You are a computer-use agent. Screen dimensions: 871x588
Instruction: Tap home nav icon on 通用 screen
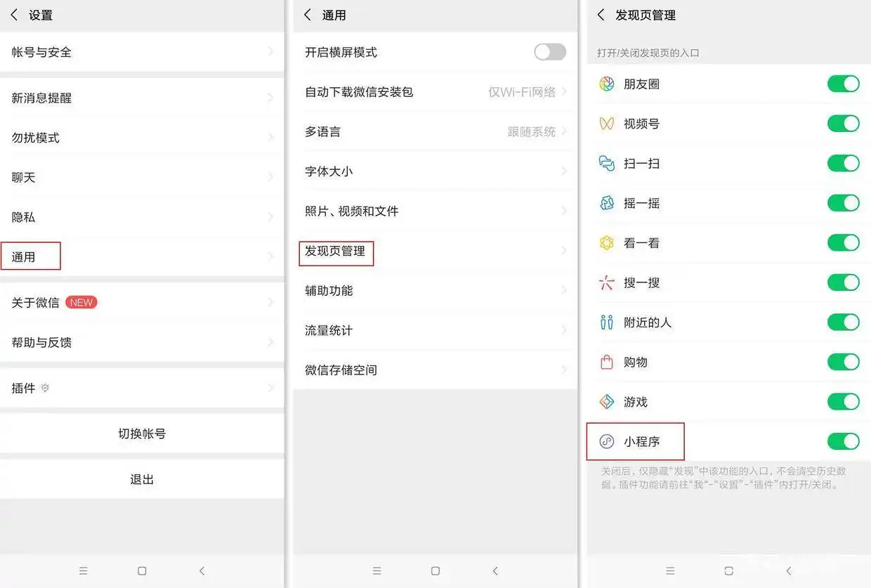point(435,571)
